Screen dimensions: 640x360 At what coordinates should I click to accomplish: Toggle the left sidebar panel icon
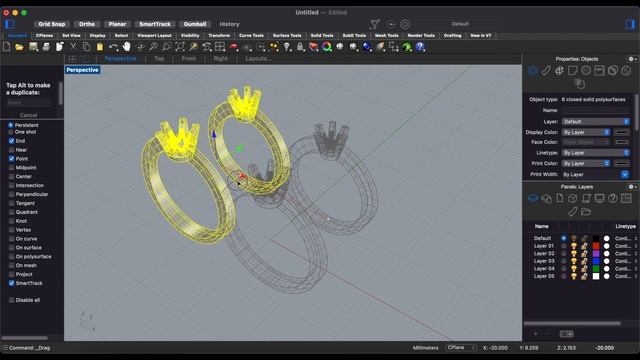tap(10, 24)
